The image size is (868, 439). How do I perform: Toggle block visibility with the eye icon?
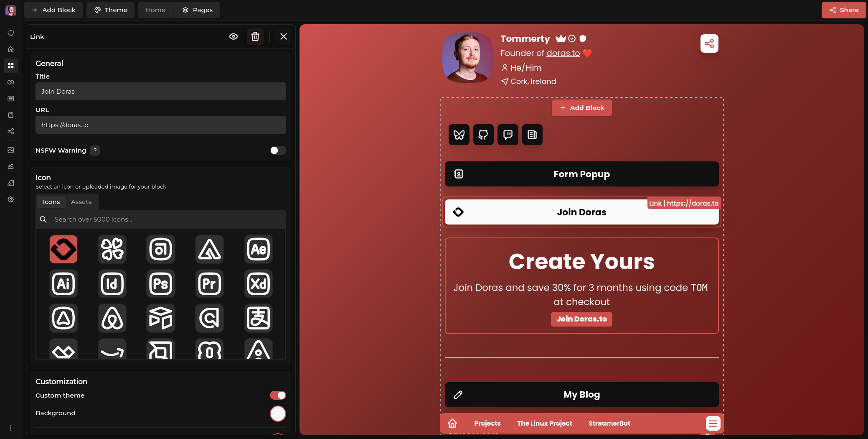point(233,37)
